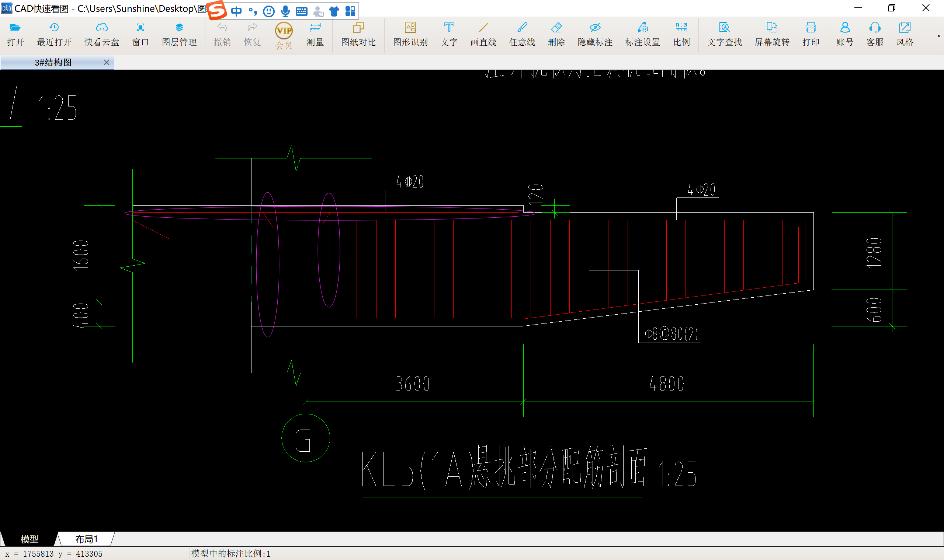Close the 3#结构图 tab
The width and height of the screenshot is (944, 560).
point(107,62)
